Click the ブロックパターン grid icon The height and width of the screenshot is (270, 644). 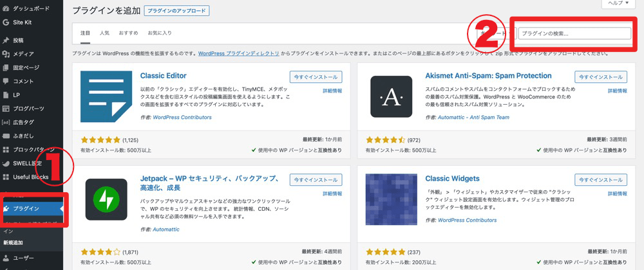[x=6, y=150]
